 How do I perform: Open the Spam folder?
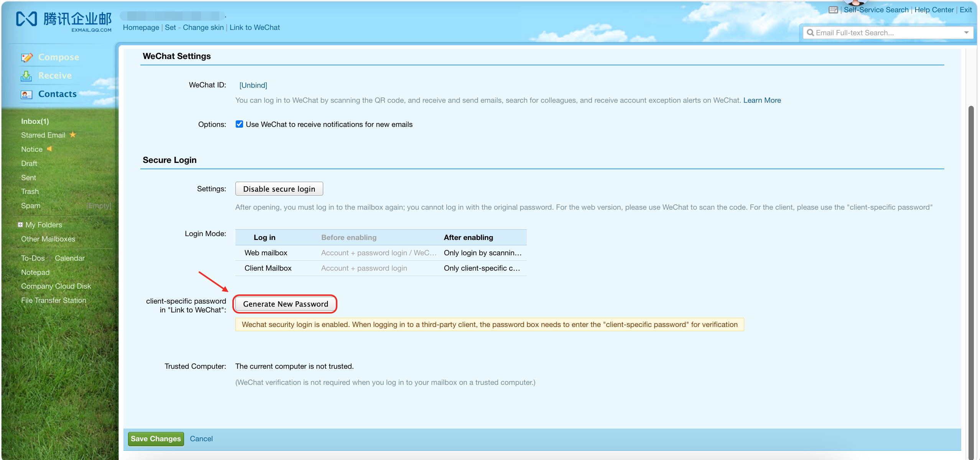point(31,205)
